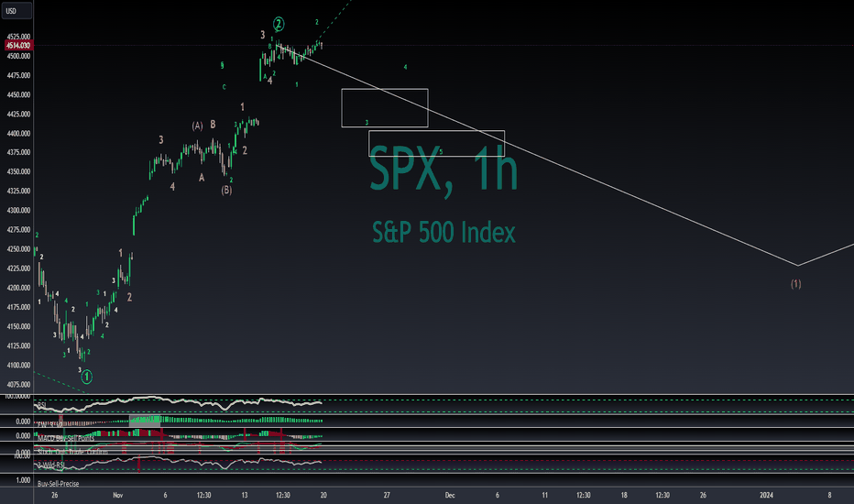Select the rectangle containing green 5 label
The width and height of the screenshot is (854, 504).
436,143
